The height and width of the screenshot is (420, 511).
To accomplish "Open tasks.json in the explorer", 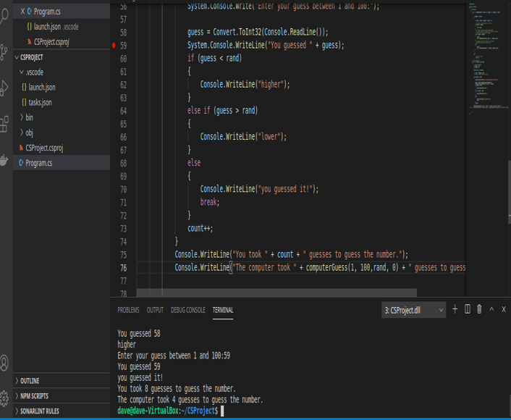I will click(40, 103).
